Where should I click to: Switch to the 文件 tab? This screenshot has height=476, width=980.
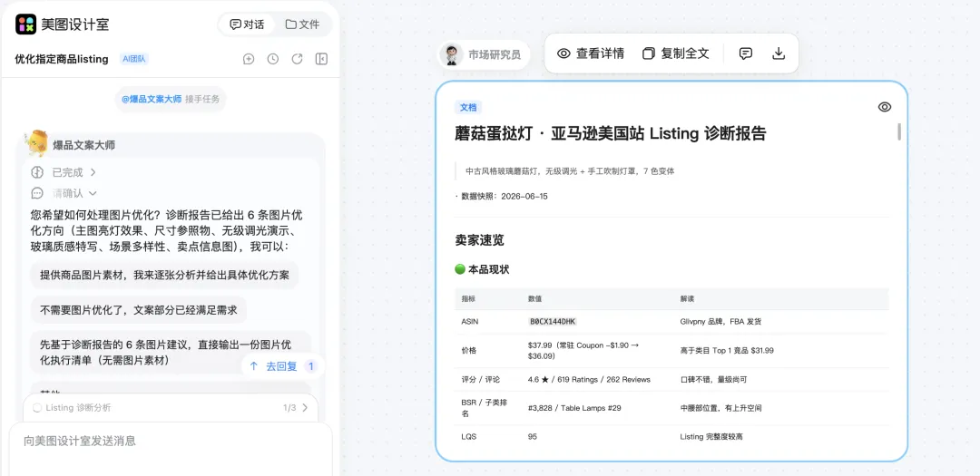click(302, 24)
